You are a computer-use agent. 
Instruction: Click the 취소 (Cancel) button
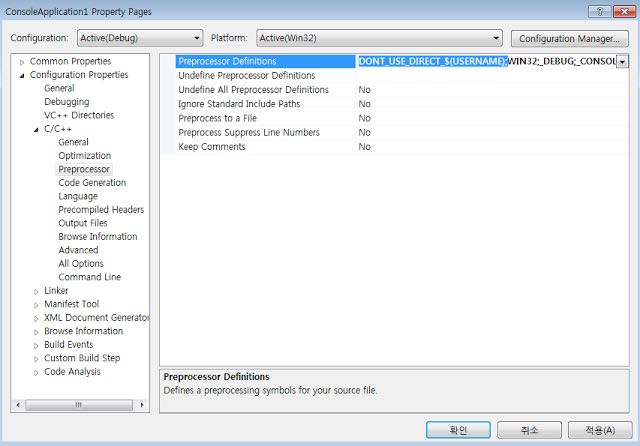click(x=530, y=430)
